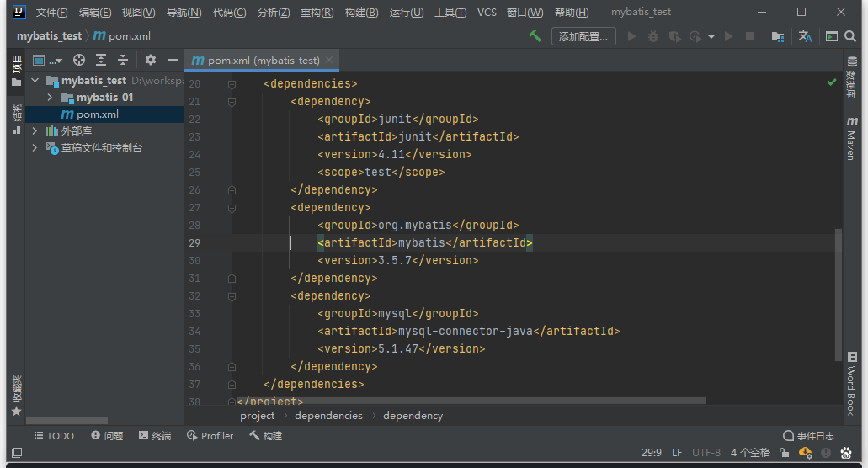Open project panel gear settings
Viewport: 868px width, 468px height.
(151, 60)
